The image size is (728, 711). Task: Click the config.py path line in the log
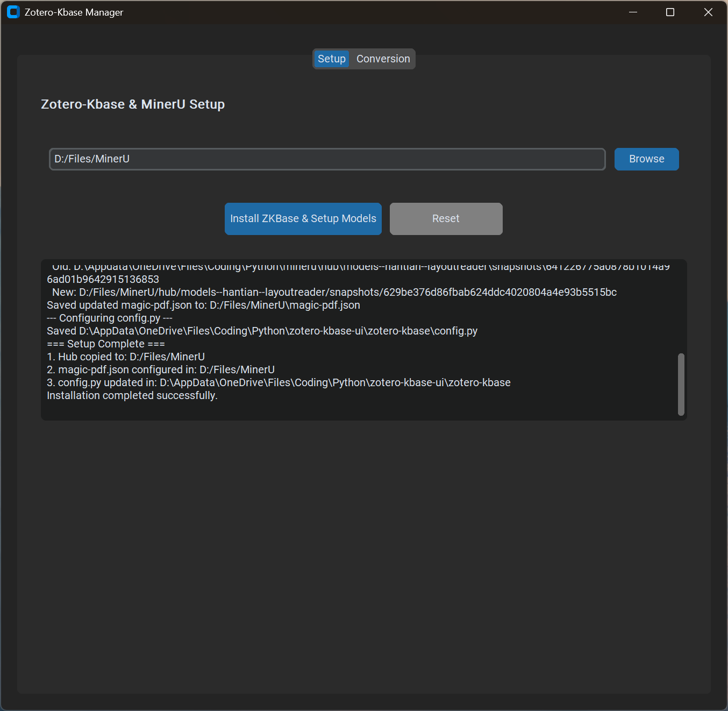coord(262,331)
